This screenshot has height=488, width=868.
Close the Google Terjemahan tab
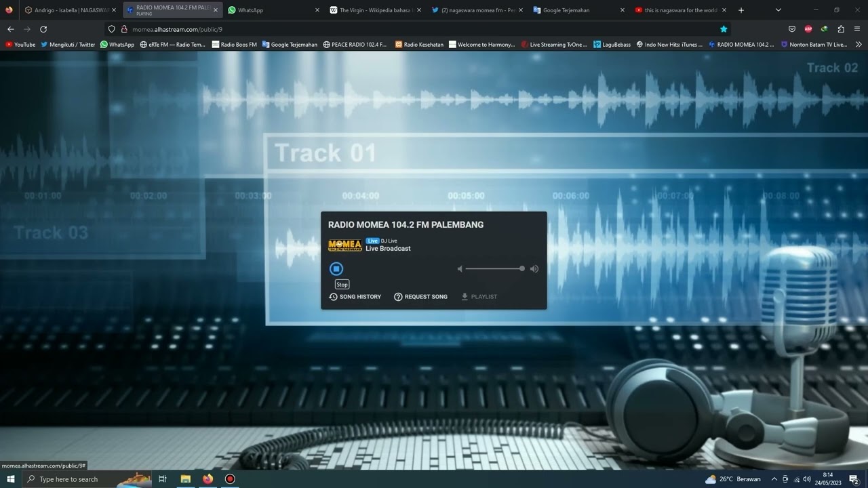point(623,10)
